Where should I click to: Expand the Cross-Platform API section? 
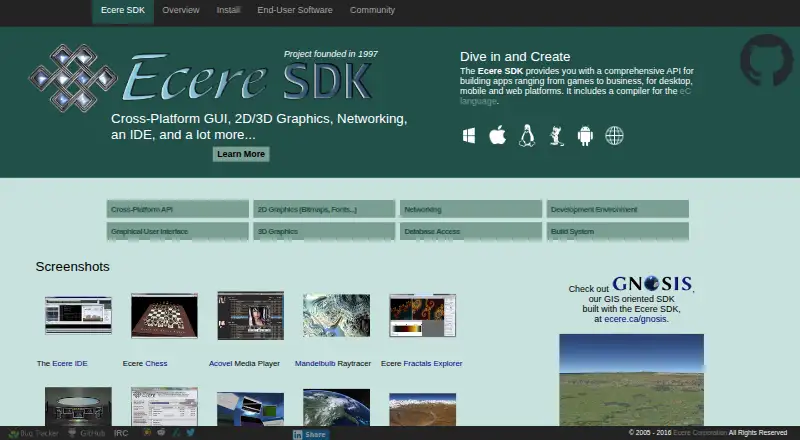[178, 209]
